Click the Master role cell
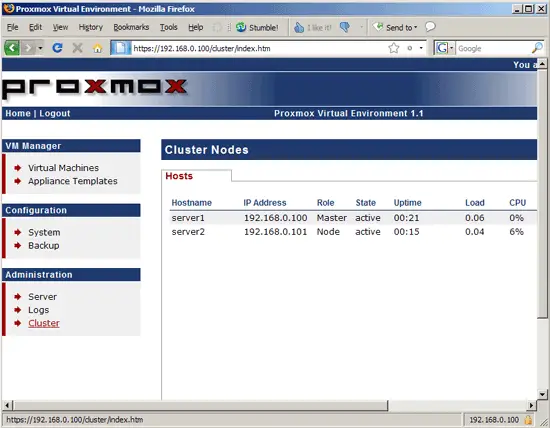The height and width of the screenshot is (428, 550). 331,218
